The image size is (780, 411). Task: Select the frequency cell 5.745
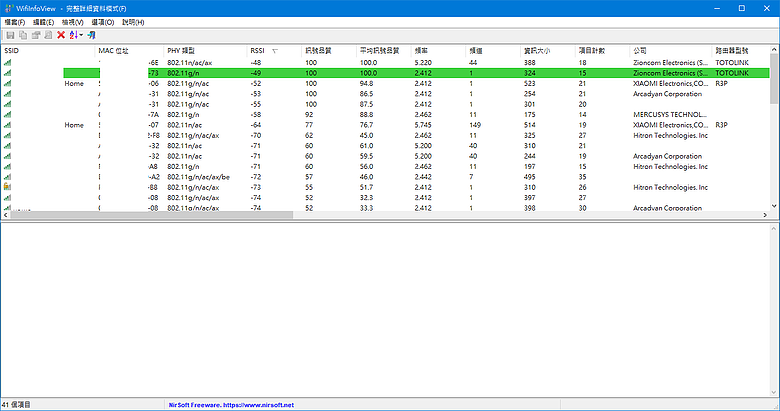(x=423, y=125)
